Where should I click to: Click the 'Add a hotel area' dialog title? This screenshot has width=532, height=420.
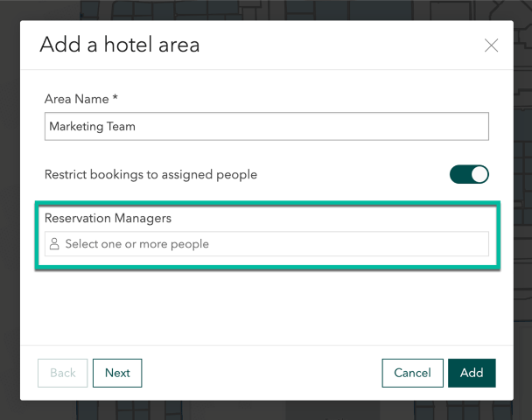tap(120, 45)
